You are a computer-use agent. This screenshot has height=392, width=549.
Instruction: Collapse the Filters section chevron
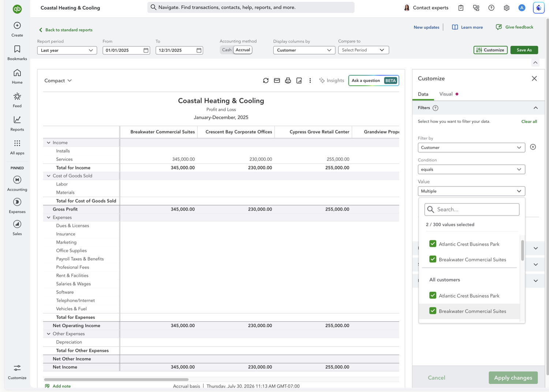(x=535, y=108)
